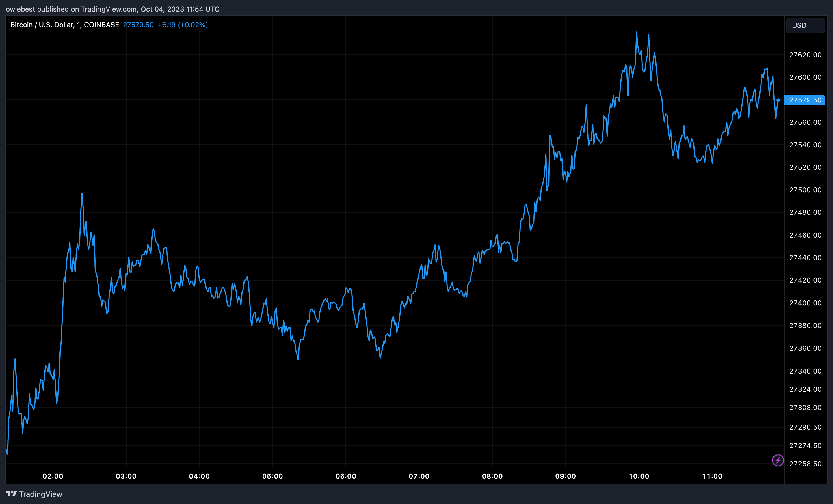Click the TradingView logo at bottom left
This screenshot has width=833, height=504.
tap(34, 494)
